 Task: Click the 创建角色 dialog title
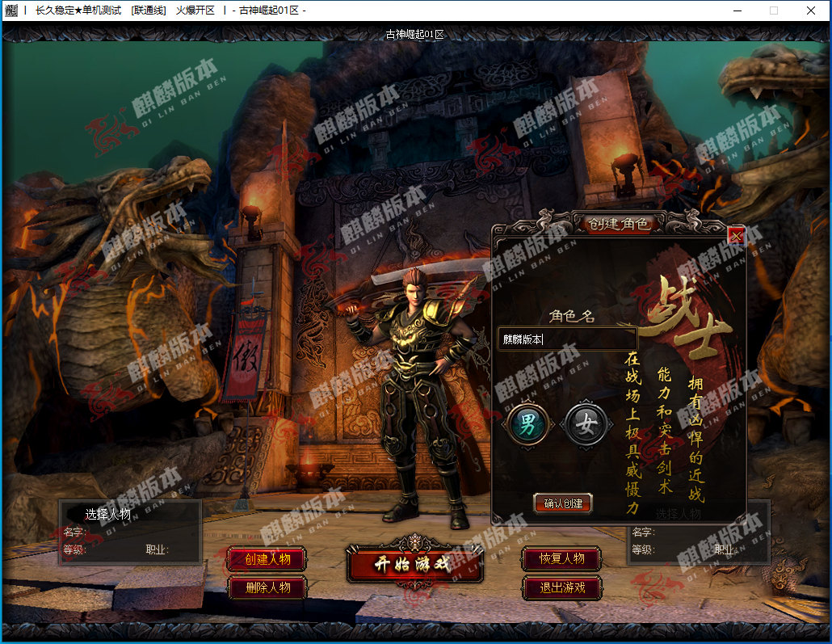click(x=619, y=224)
